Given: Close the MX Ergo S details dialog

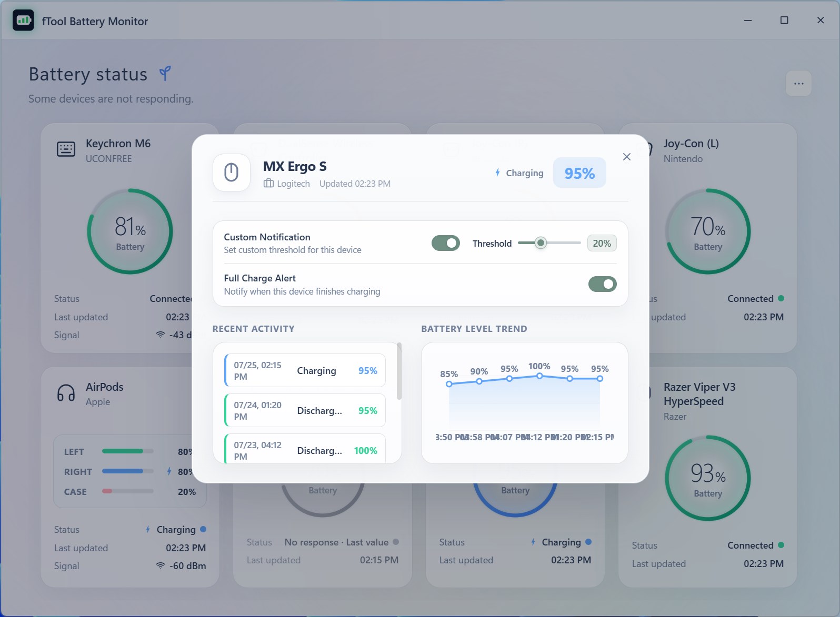Looking at the screenshot, I should pos(626,157).
